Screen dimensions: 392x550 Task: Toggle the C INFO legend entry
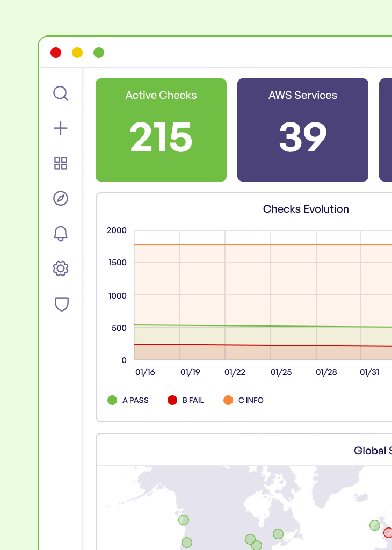pos(243,400)
